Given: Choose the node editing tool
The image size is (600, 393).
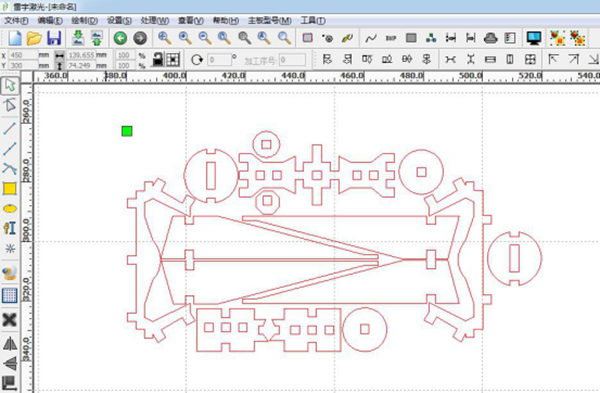Looking at the screenshot, I should point(10,105).
